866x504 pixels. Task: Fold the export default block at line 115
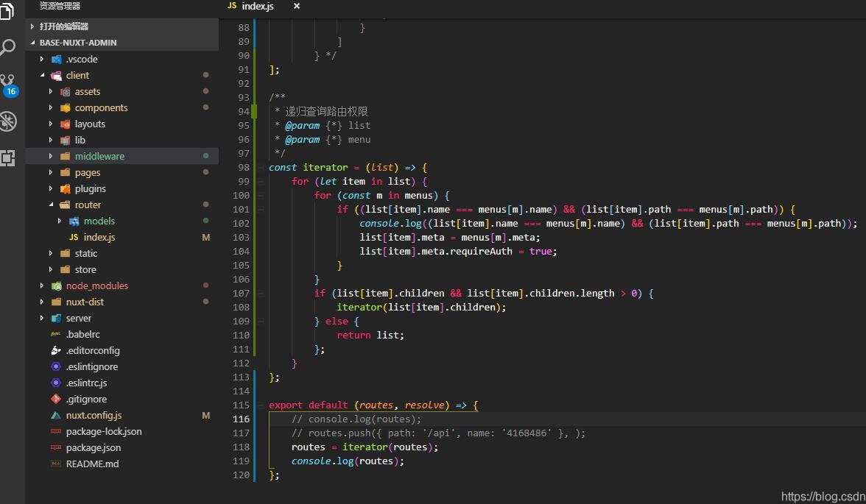click(260, 405)
